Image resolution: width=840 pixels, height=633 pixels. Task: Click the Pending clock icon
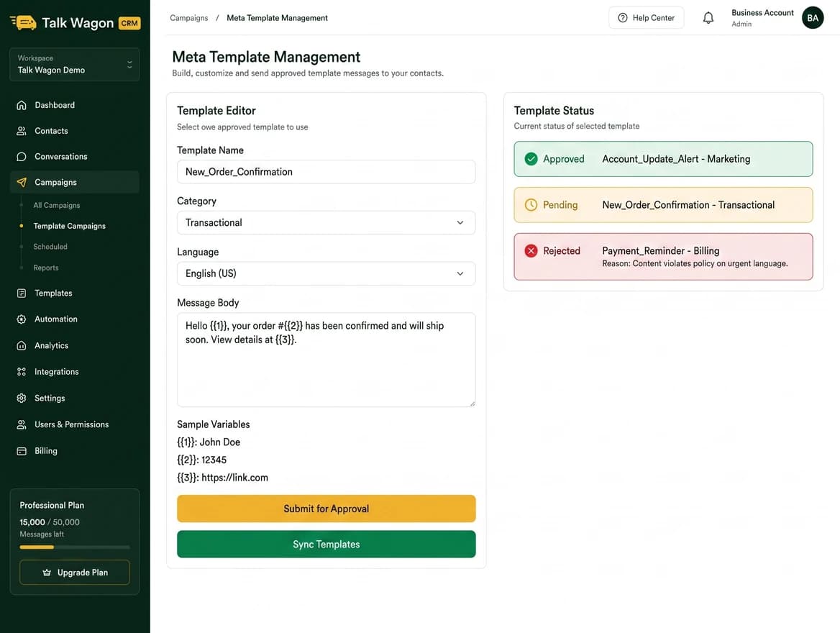[x=531, y=205]
